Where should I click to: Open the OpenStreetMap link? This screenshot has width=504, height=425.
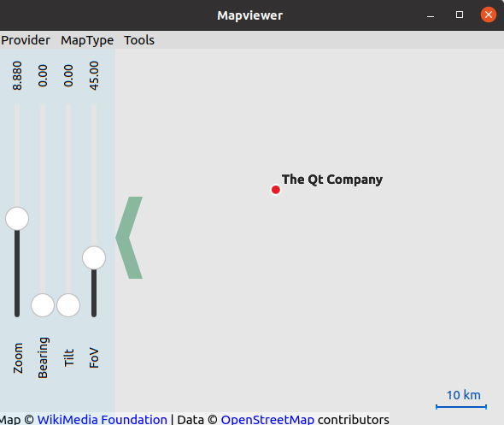pyautogui.click(x=267, y=420)
